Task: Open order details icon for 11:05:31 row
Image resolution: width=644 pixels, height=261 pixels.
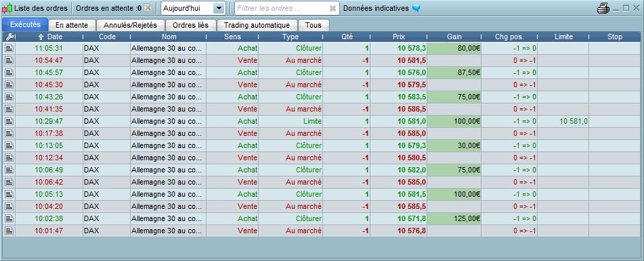Action: pyautogui.click(x=9, y=49)
